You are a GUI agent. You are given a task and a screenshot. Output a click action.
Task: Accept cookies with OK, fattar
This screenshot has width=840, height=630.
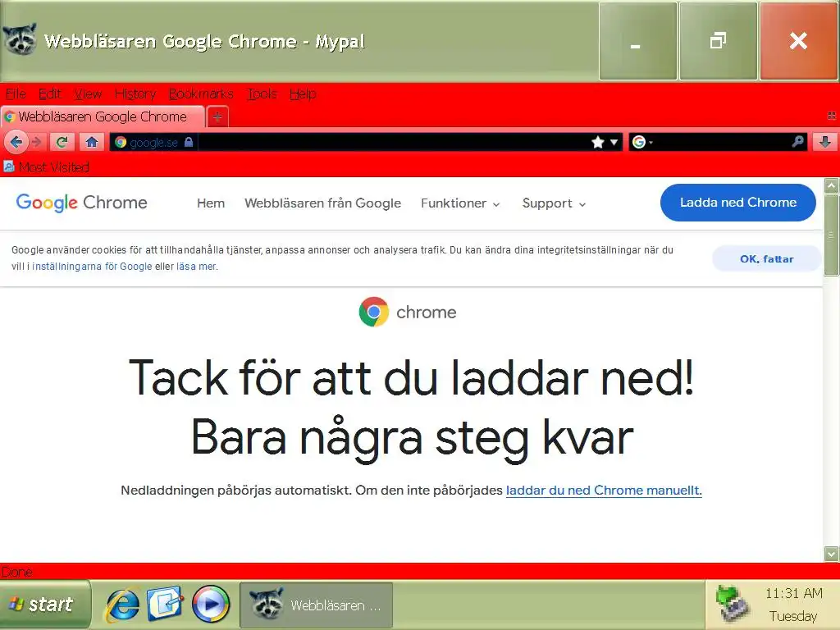pos(767,258)
